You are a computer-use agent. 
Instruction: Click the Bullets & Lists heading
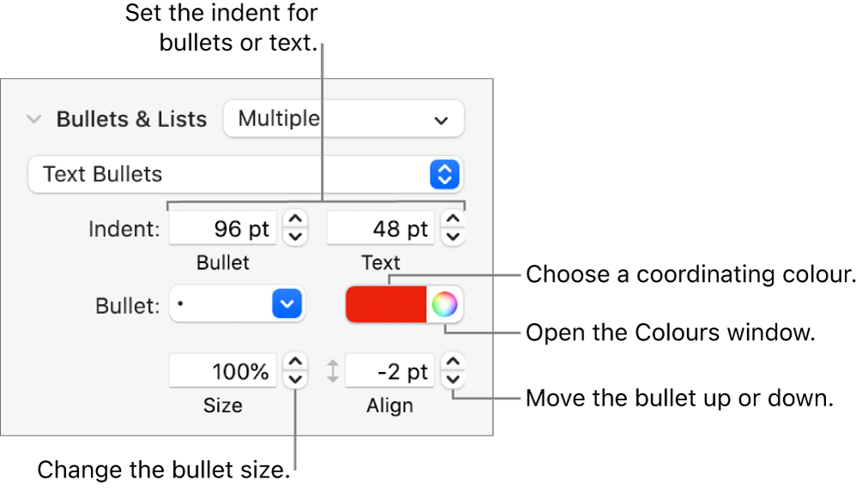[x=131, y=119]
